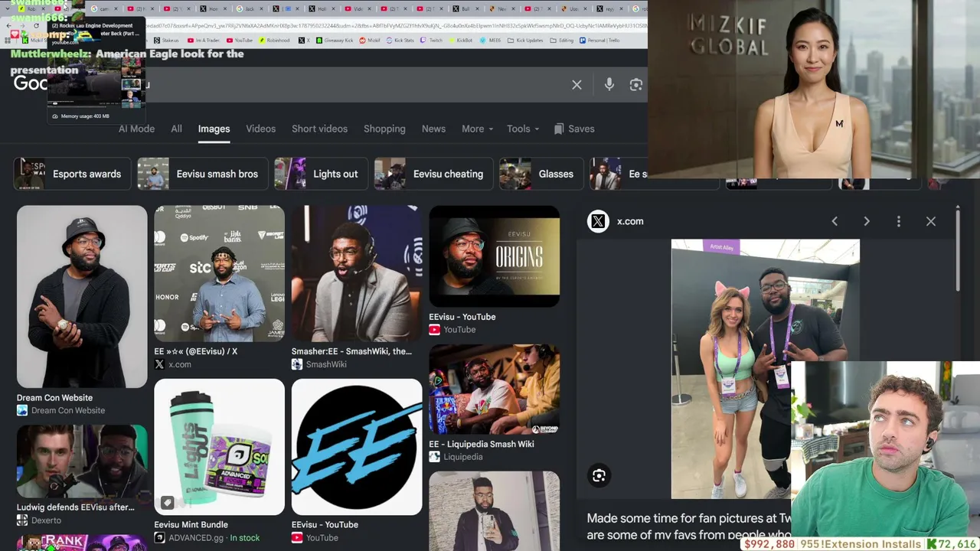The height and width of the screenshot is (551, 980).
Task: Reload the page with the browser refresh button
Action: [36, 26]
